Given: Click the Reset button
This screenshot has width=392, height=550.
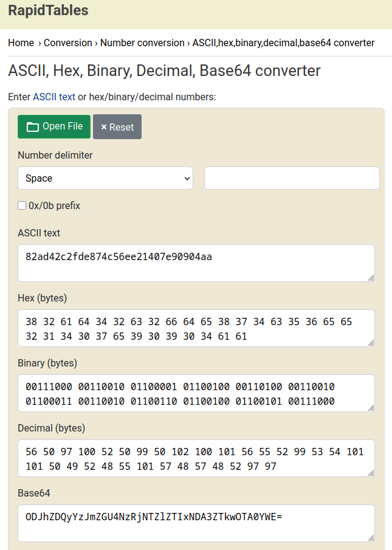Looking at the screenshot, I should point(117,126).
